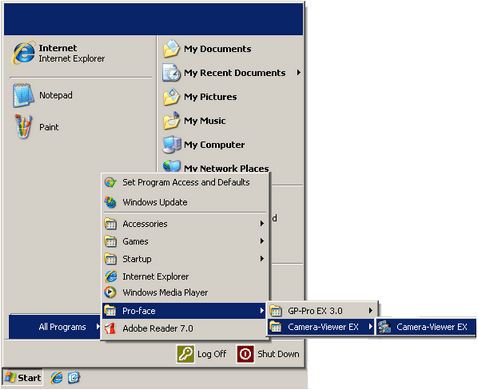Launch Camera-Viewer EX application icon

384,327
